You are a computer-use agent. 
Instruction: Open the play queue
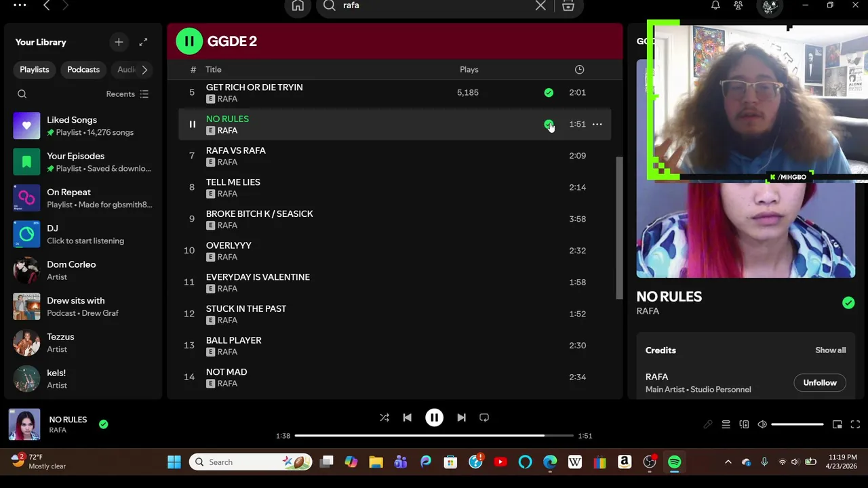coord(726,425)
